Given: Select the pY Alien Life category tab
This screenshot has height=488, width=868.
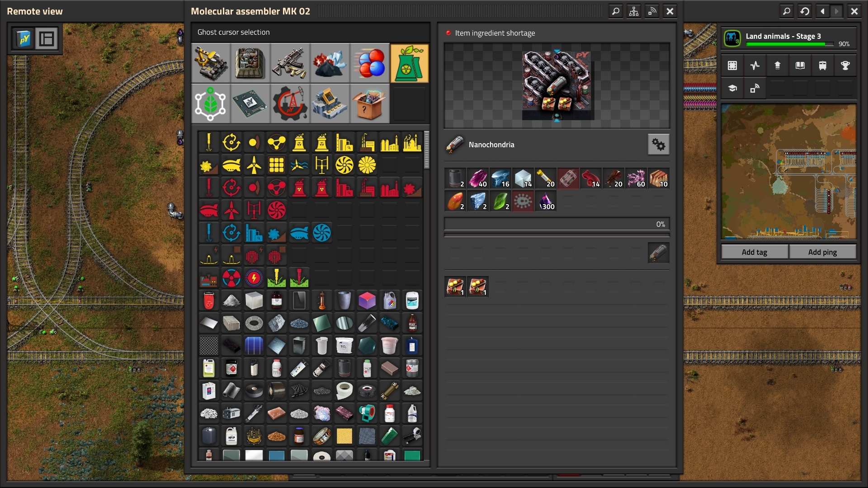Looking at the screenshot, I should (x=211, y=103).
